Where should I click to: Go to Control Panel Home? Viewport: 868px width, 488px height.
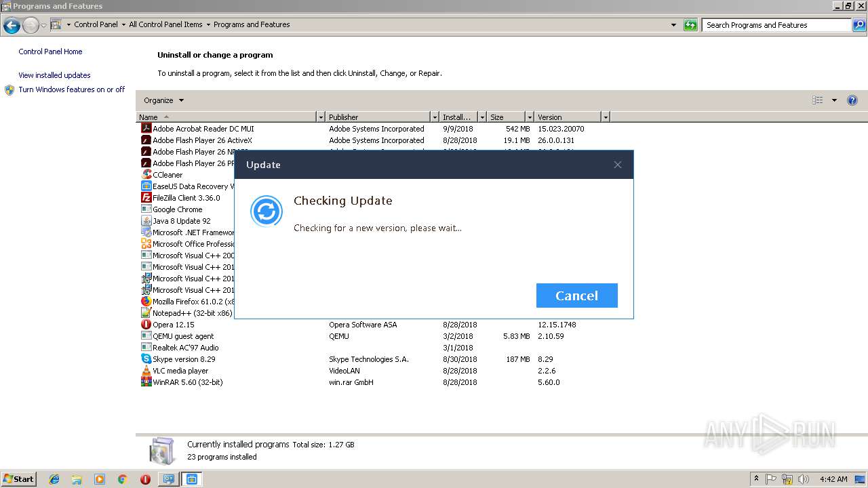(50, 52)
